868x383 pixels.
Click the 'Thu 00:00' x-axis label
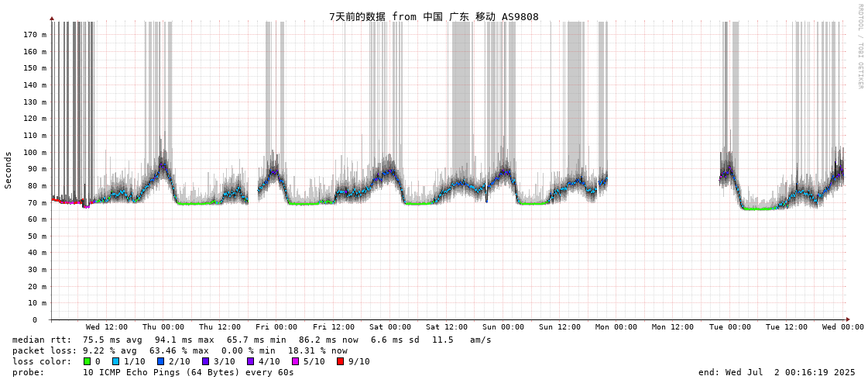tap(163, 327)
